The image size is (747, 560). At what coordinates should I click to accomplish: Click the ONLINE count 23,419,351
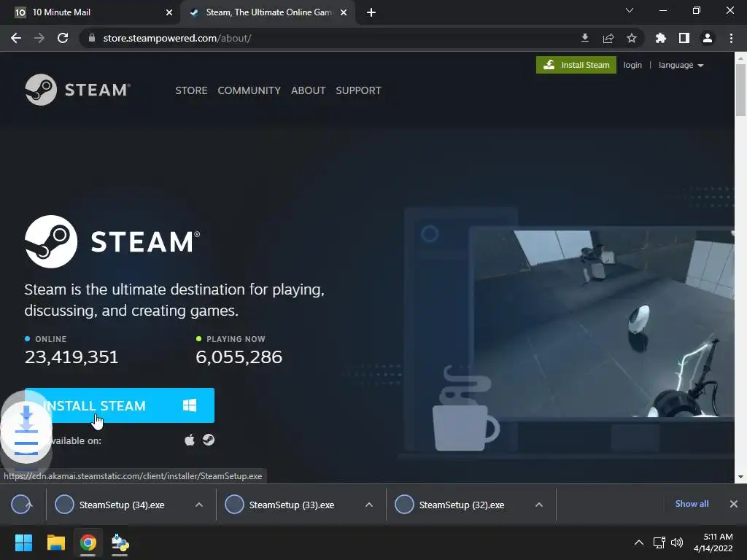pos(71,357)
